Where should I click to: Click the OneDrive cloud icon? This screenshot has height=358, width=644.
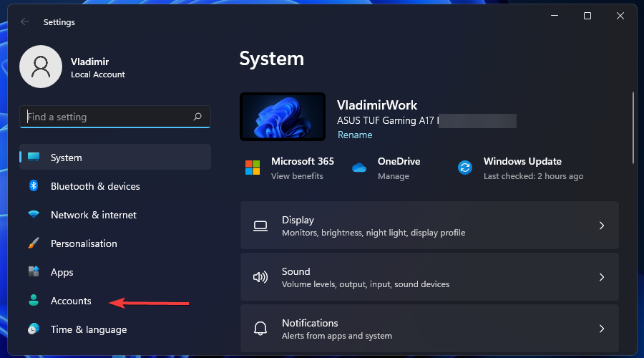click(x=359, y=168)
